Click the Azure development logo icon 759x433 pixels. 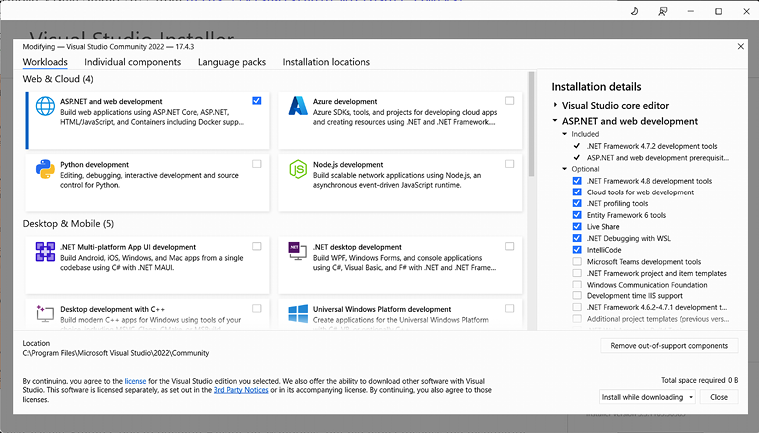coord(298,105)
